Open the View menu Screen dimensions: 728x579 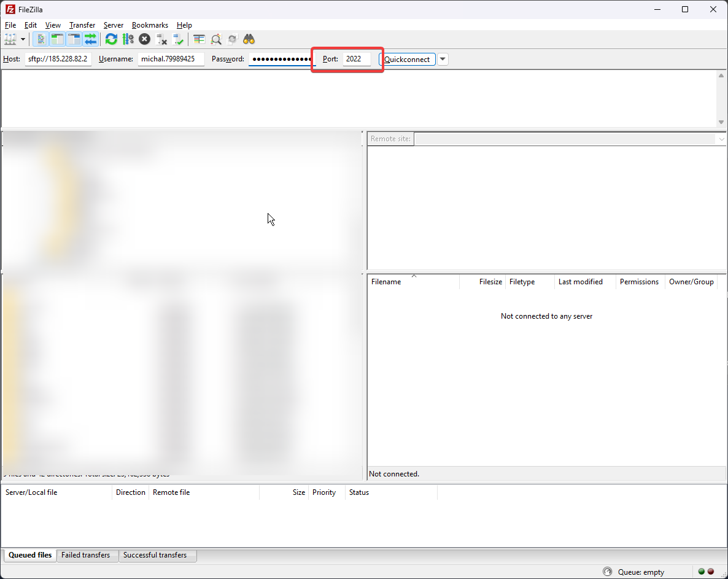[53, 25]
